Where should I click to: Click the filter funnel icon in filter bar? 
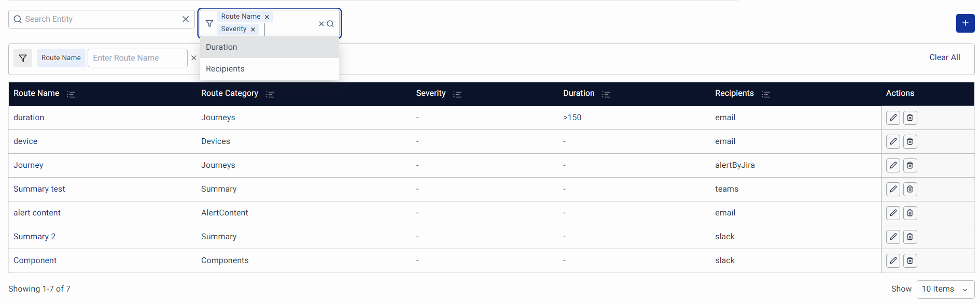[23, 58]
